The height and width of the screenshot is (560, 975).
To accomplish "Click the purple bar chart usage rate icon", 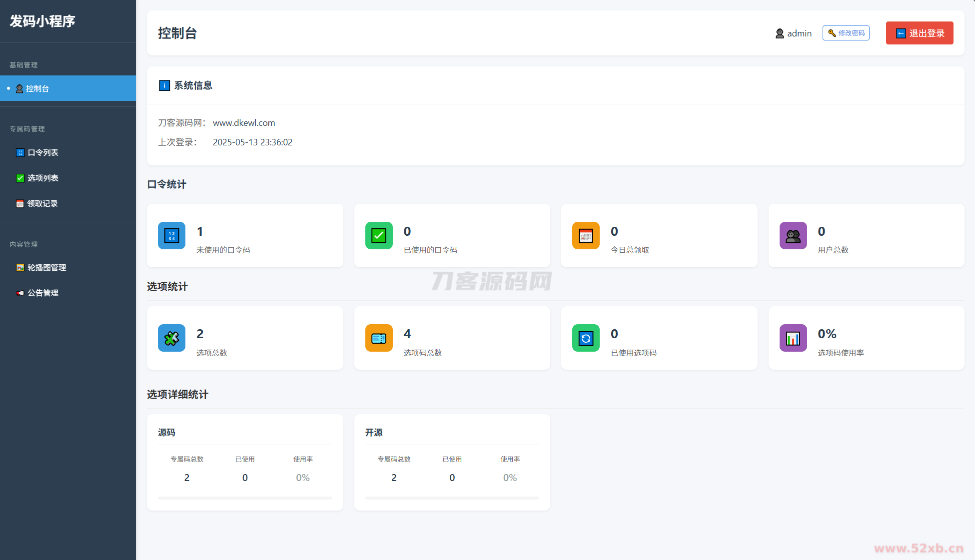I will coord(793,338).
